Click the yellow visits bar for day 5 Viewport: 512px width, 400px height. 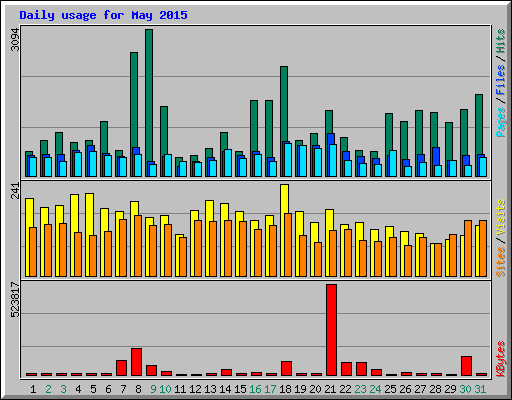(89, 213)
